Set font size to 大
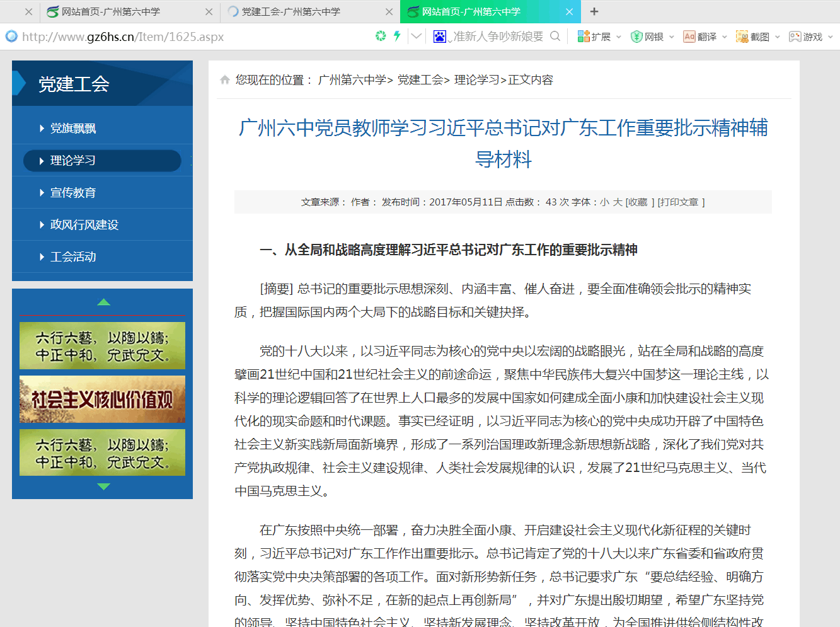 (618, 202)
